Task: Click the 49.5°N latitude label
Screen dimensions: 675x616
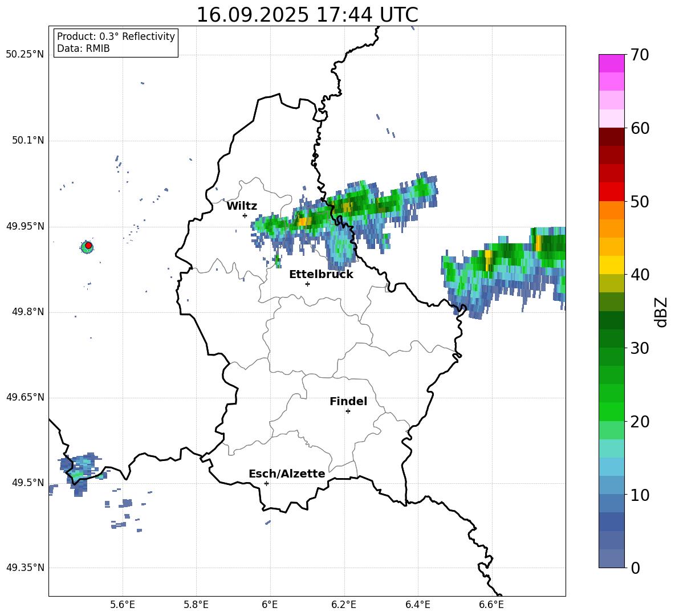Action: point(28,483)
